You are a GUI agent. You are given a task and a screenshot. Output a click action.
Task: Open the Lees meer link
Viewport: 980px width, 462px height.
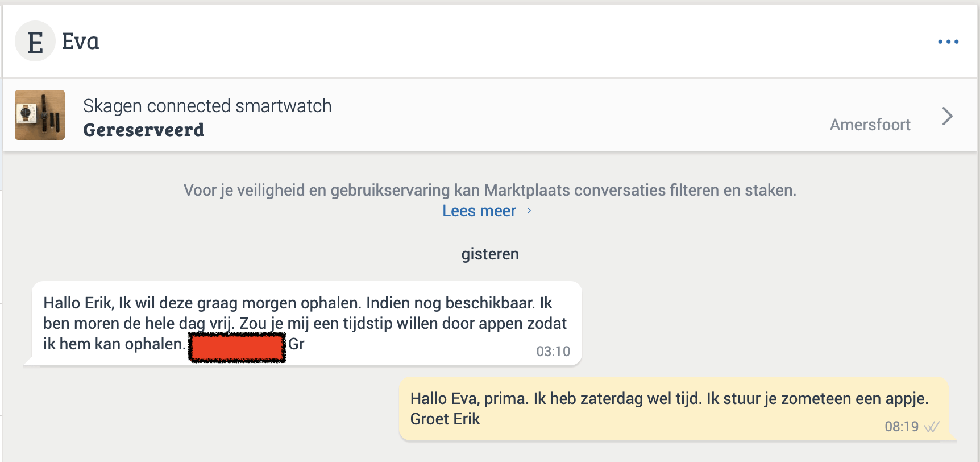479,211
